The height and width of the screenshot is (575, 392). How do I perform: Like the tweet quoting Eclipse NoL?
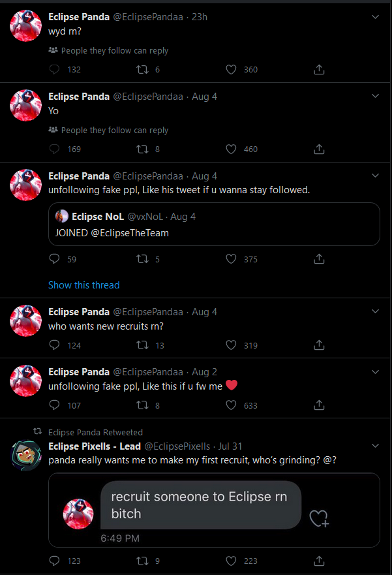point(231,259)
